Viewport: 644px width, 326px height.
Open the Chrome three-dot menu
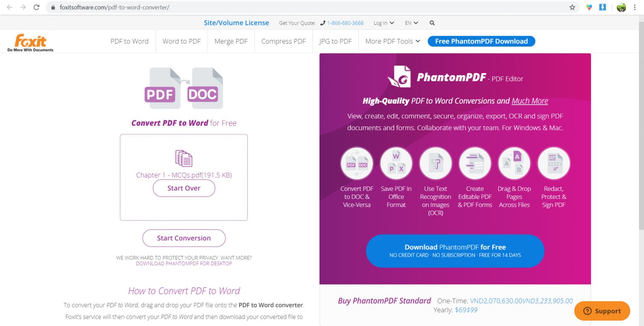click(x=635, y=7)
